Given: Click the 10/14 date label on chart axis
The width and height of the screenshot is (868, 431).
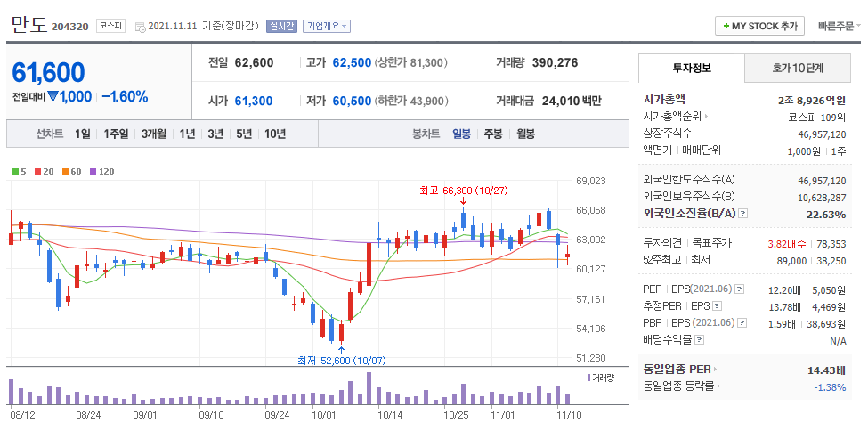Looking at the screenshot, I should (389, 414).
